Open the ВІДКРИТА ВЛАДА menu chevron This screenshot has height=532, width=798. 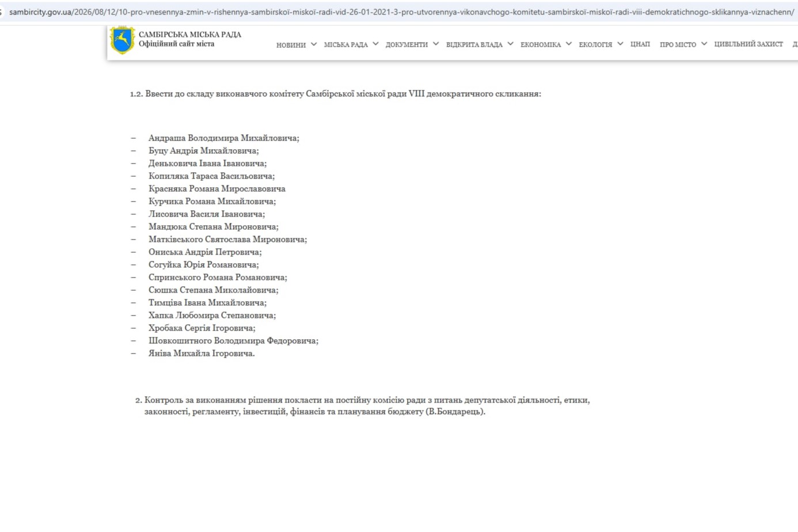pos(510,44)
